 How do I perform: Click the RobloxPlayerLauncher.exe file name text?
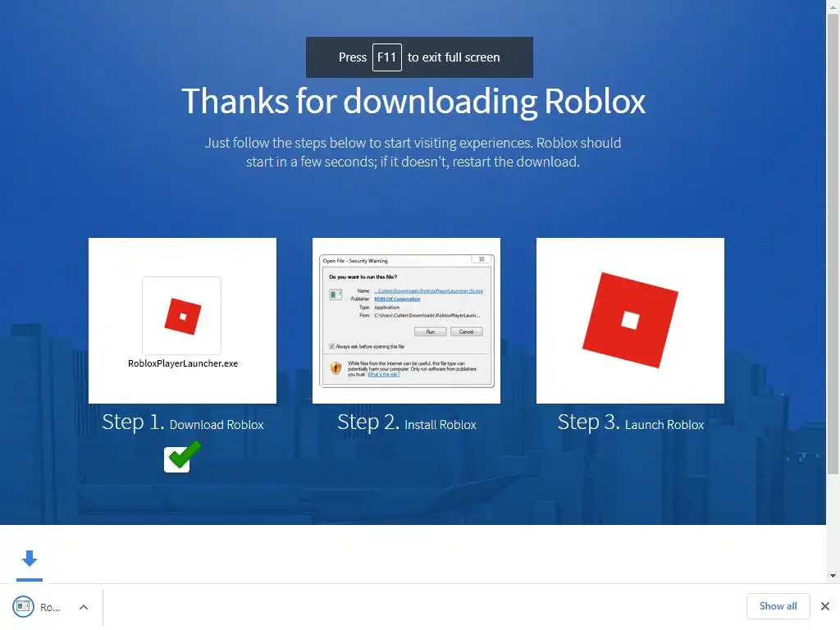coord(183,363)
